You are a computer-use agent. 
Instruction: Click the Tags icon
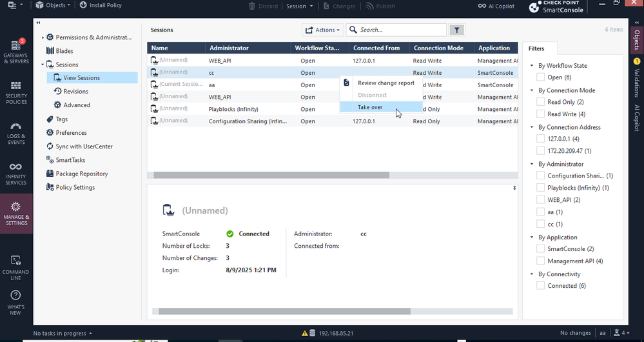pyautogui.click(x=50, y=119)
